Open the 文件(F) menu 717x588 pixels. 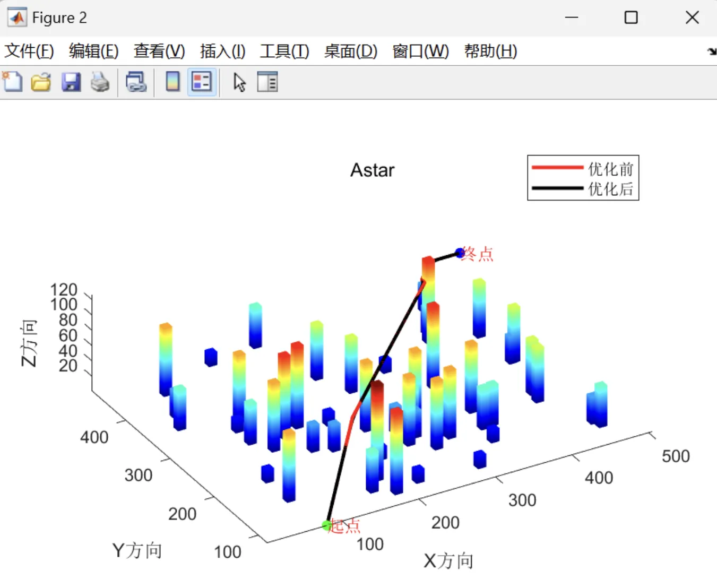[29, 51]
